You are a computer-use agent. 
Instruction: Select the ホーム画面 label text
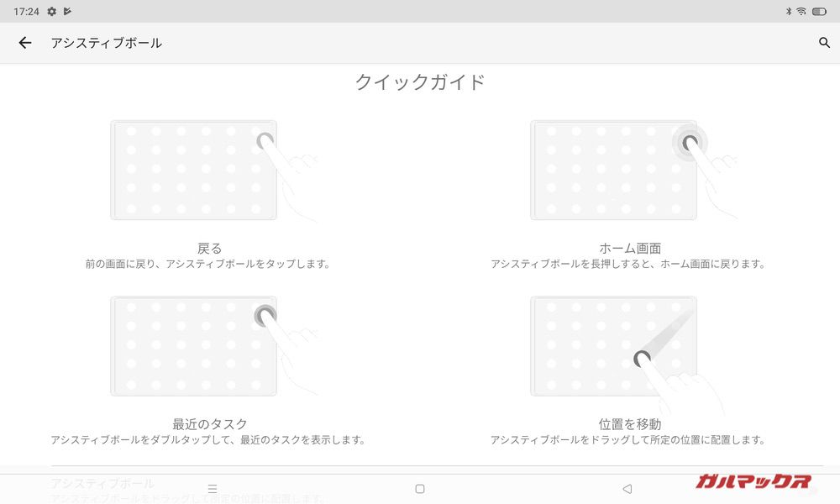coord(630,249)
